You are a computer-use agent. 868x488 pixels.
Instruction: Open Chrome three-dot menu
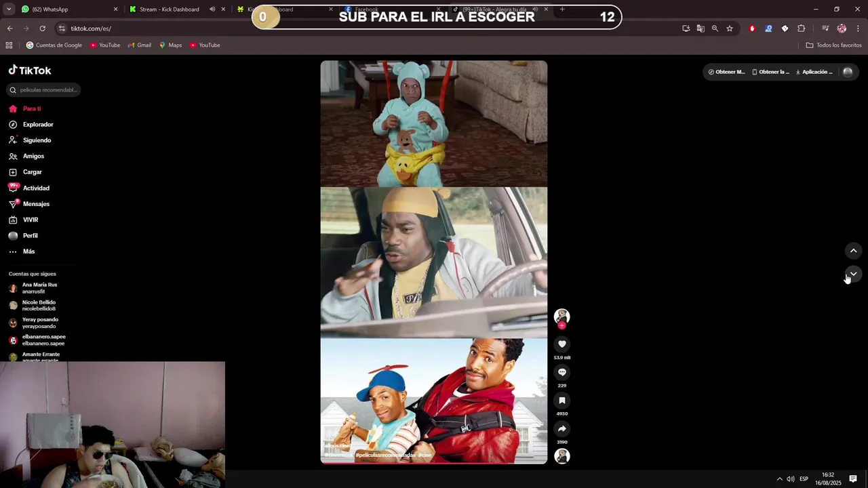[x=858, y=28]
